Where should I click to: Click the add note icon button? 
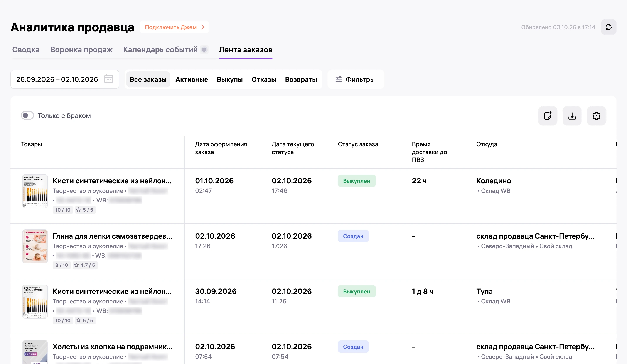[x=548, y=116]
